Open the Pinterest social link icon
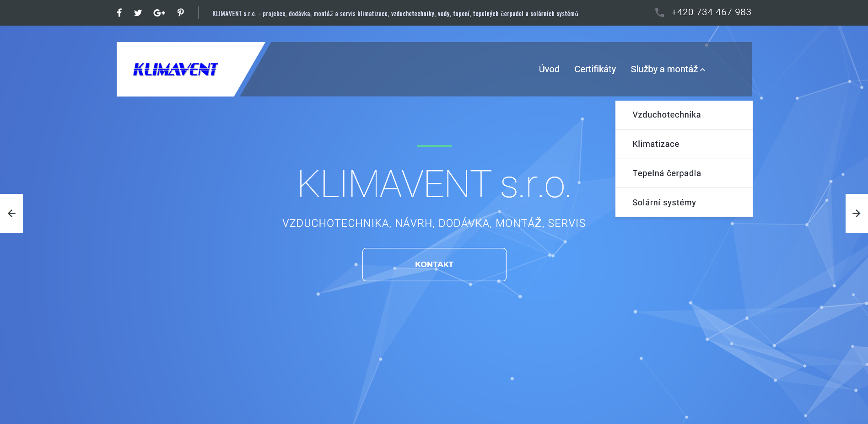 pos(181,13)
